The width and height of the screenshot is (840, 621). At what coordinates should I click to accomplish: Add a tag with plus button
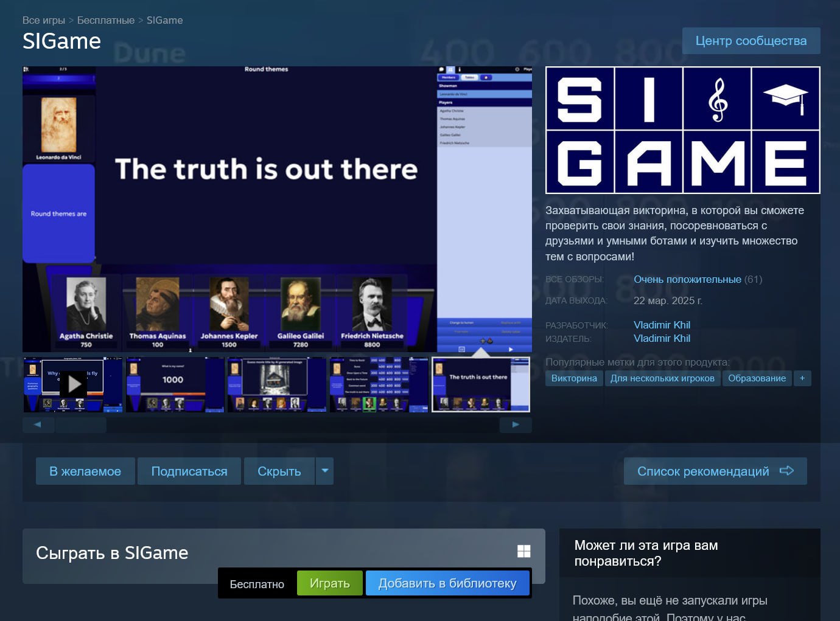pyautogui.click(x=802, y=378)
